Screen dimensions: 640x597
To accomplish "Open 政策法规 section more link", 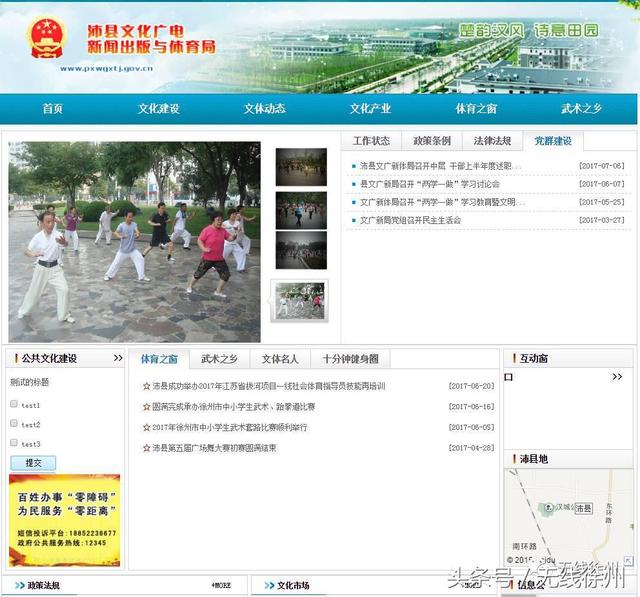I will 221,585.
